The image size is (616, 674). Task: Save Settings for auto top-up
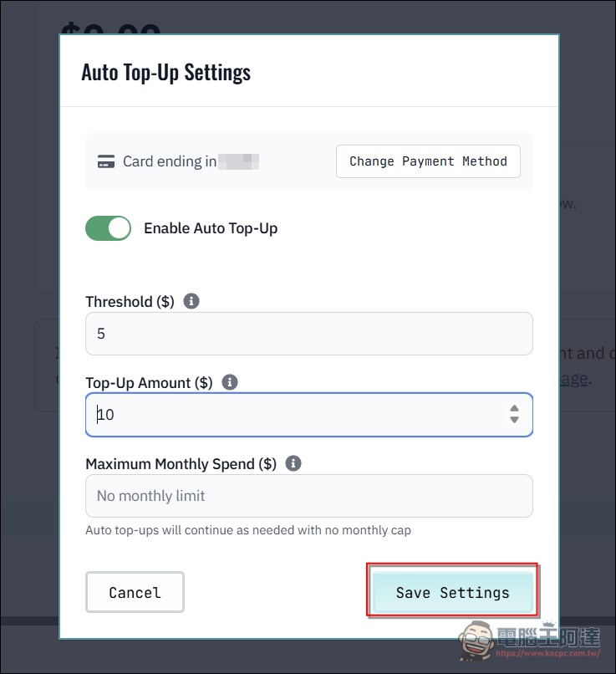452,592
